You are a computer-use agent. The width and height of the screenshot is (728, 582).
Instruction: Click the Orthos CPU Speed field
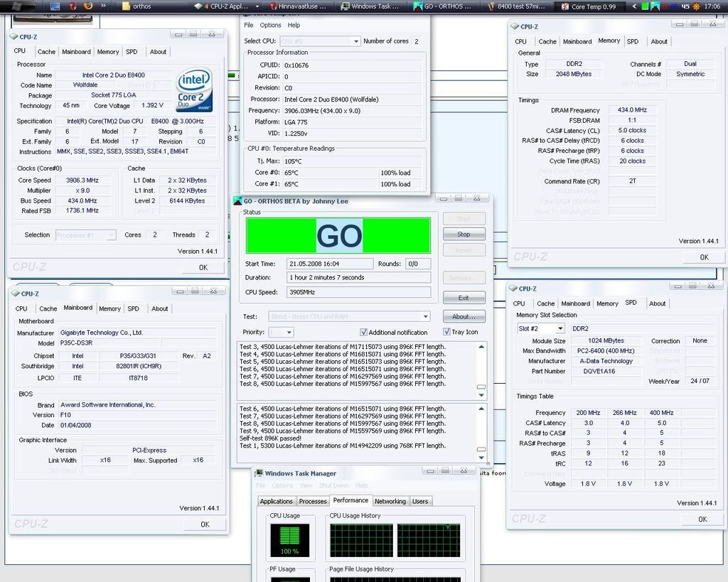click(359, 292)
